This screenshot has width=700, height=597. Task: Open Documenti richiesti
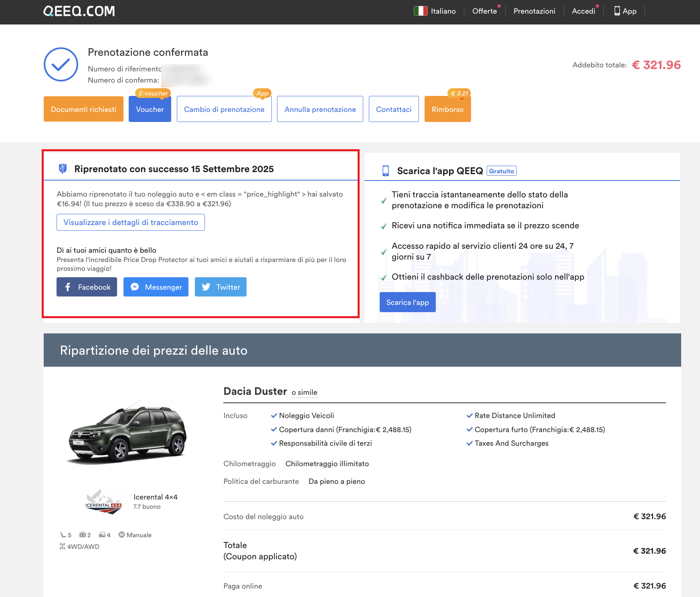[83, 109]
